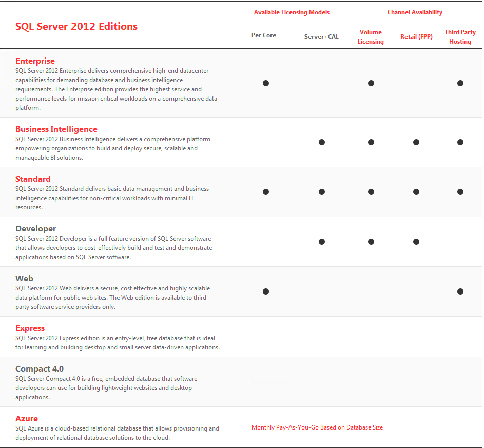Click Developer row Server+CAL dot

point(322,242)
